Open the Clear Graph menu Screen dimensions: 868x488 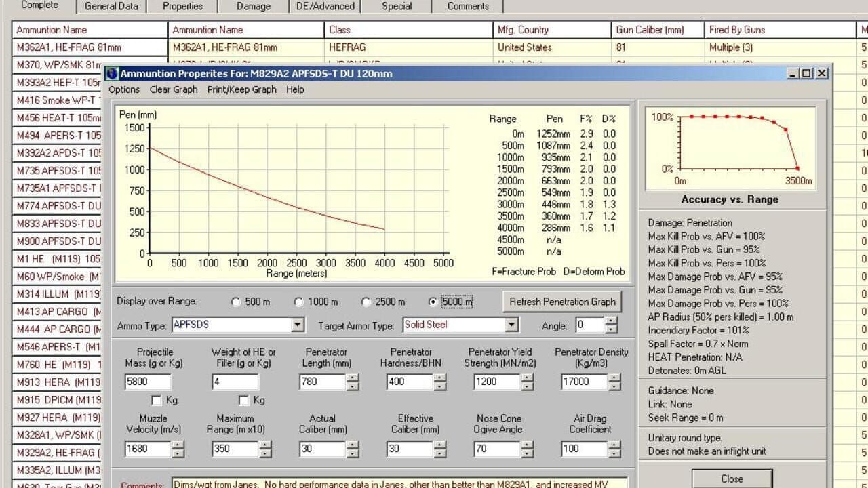[174, 89]
